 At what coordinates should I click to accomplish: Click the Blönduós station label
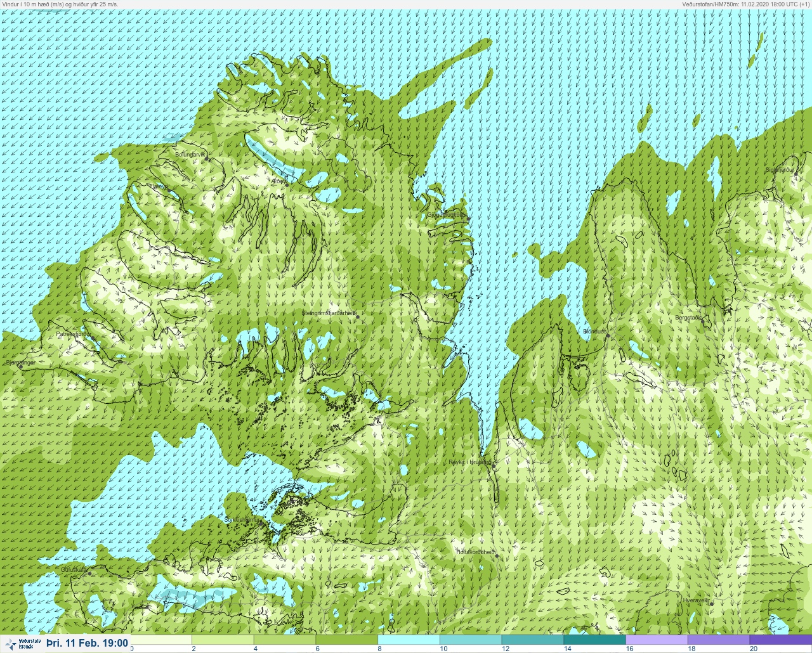[x=595, y=332]
